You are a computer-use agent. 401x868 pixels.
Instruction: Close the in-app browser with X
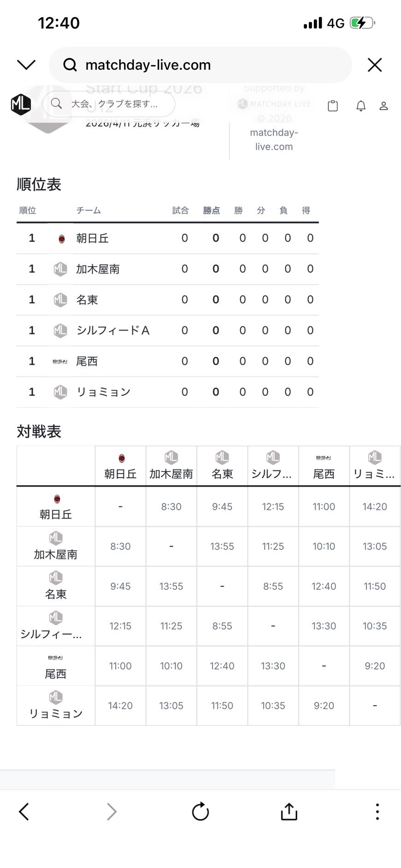coord(375,65)
